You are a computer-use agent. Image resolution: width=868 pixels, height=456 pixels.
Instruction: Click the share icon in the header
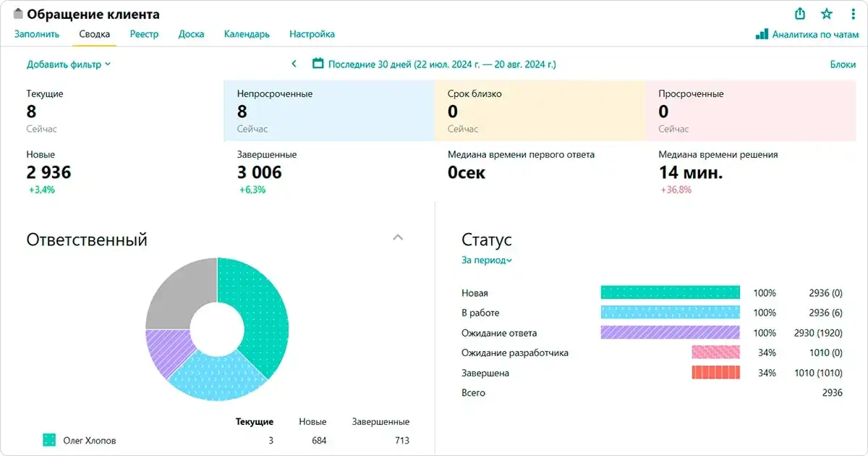tap(800, 14)
